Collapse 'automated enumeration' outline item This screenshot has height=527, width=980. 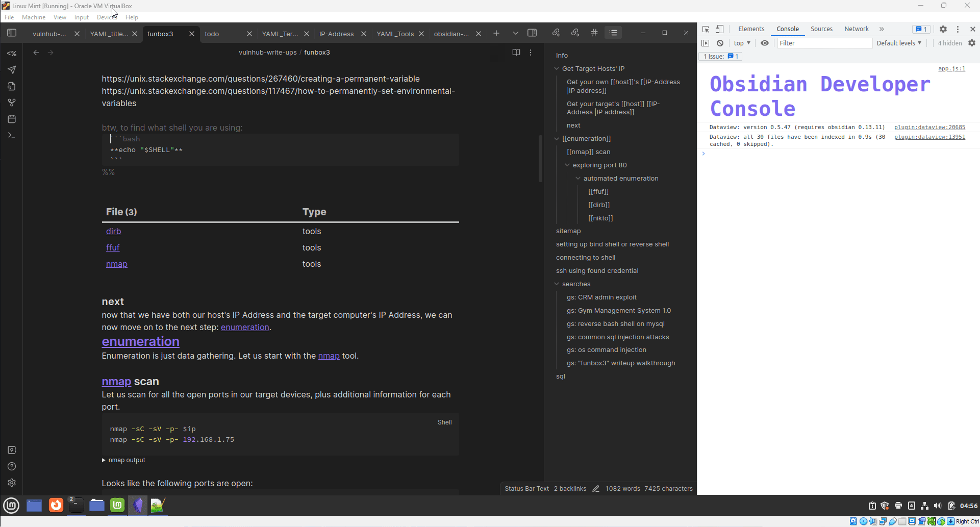point(578,179)
